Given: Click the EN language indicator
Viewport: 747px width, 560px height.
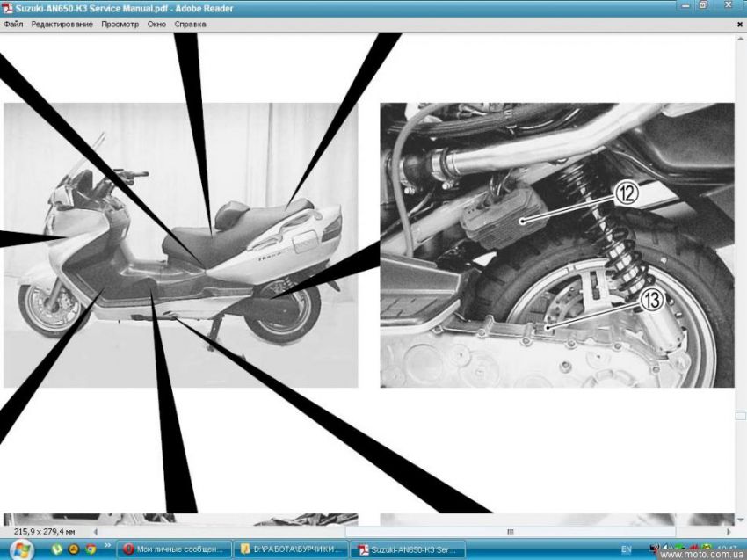Looking at the screenshot, I should point(626,549).
